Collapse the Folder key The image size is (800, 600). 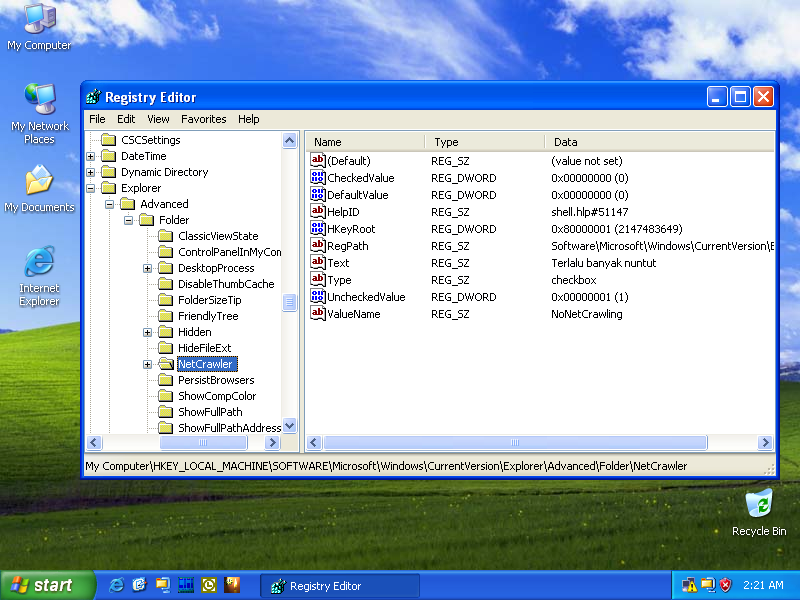129,220
